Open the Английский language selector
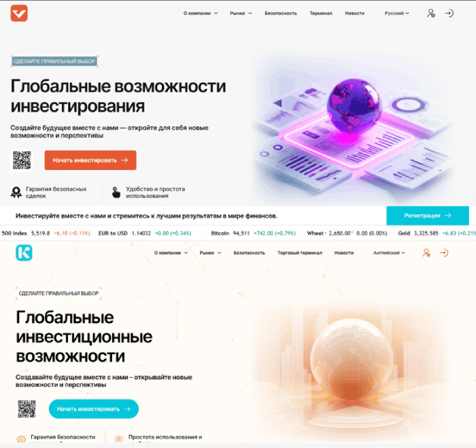 coord(389,253)
